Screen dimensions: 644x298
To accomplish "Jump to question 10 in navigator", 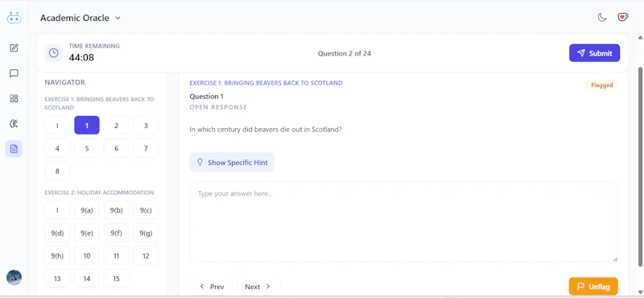I will coord(87,255).
